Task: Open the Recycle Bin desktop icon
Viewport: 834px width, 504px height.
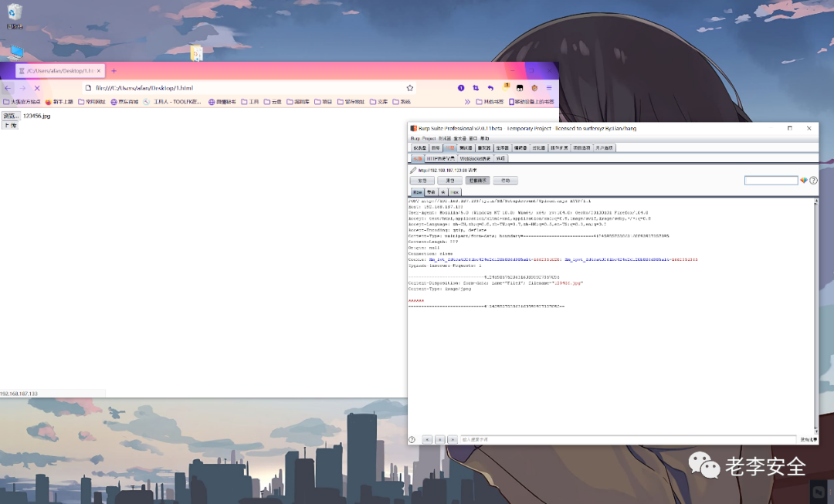Action: 15,16
